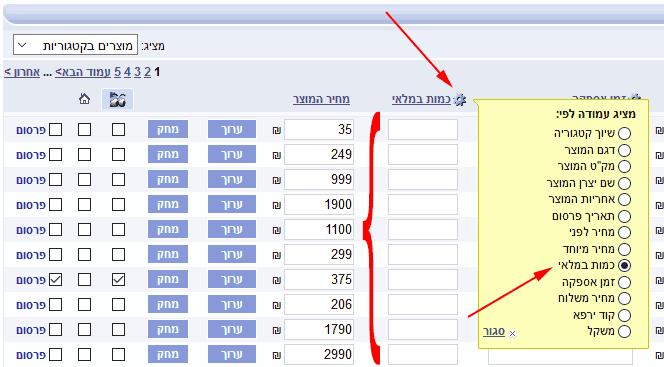This screenshot has height=367, width=664.
Task: Go to page 5 in pagination
Action: pyautogui.click(x=117, y=72)
